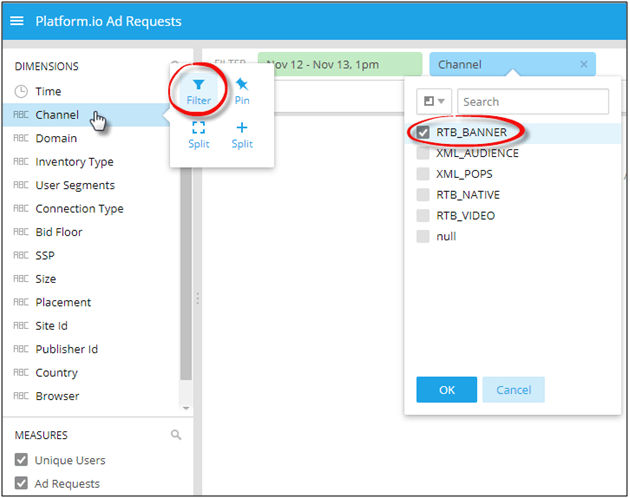Click the Split option with plus icon
Viewport: 630px width, 498px height.
[242, 135]
